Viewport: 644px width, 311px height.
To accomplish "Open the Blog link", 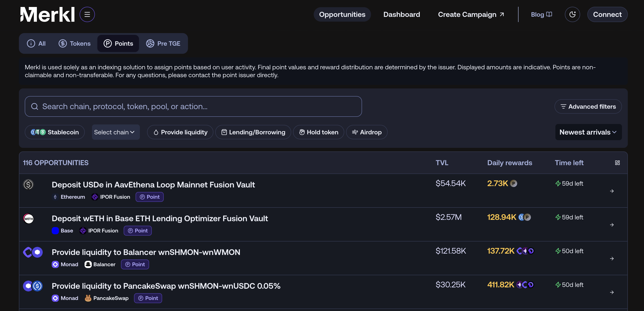I will pos(541,14).
